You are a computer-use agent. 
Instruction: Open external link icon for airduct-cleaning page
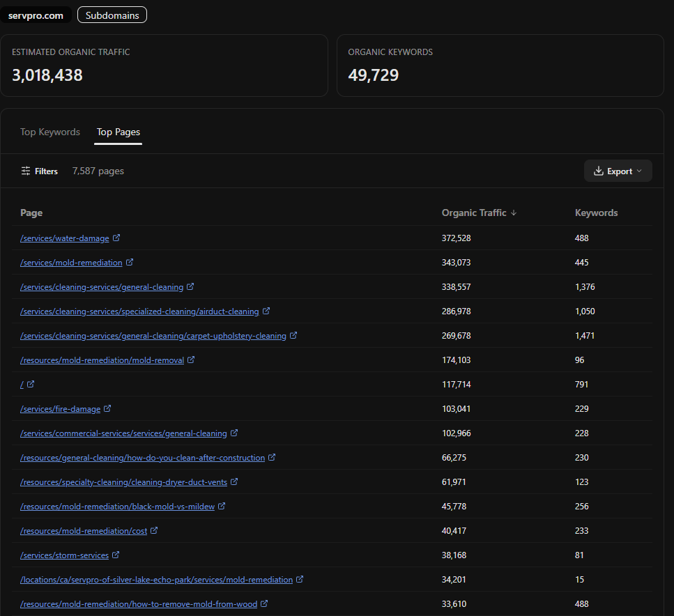point(266,311)
